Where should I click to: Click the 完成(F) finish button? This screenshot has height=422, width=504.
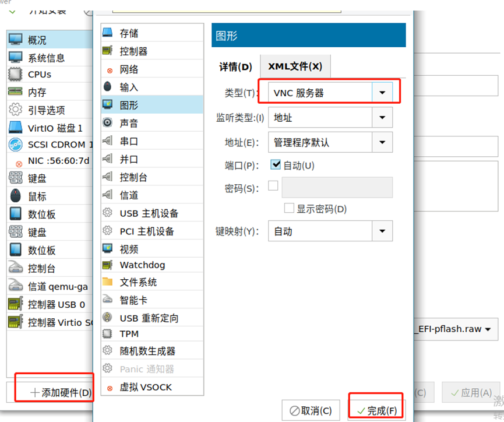point(376,410)
